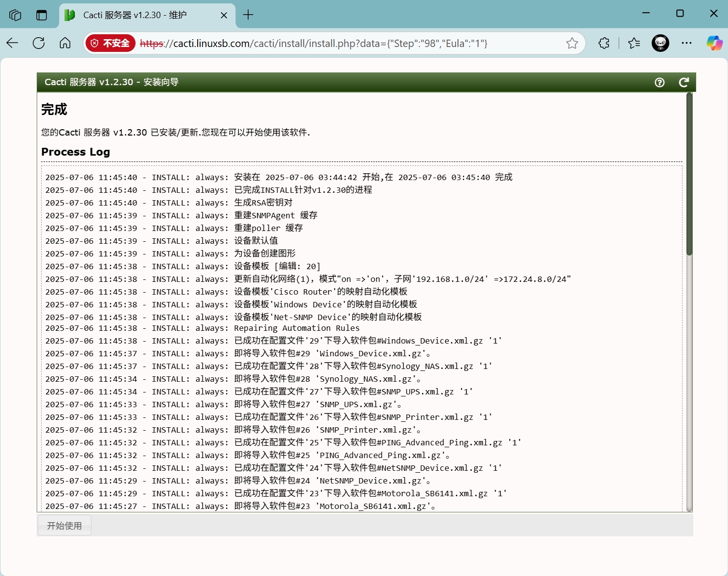The height and width of the screenshot is (576, 728).
Task: Click the 完成 heading
Action: [x=54, y=110]
